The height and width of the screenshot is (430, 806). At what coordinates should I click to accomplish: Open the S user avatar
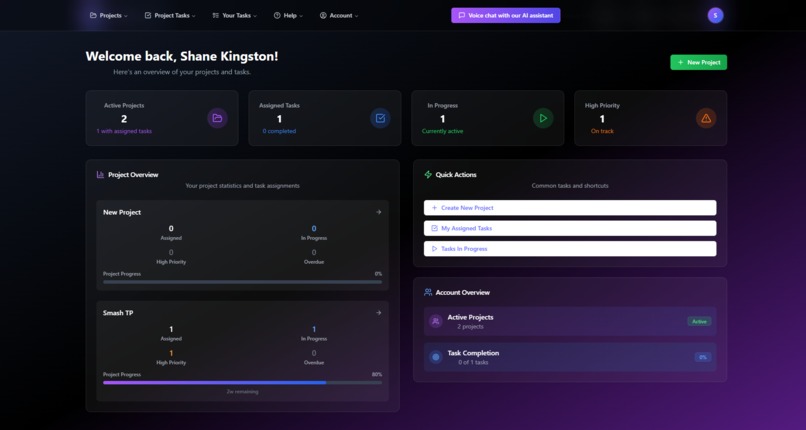pos(715,15)
